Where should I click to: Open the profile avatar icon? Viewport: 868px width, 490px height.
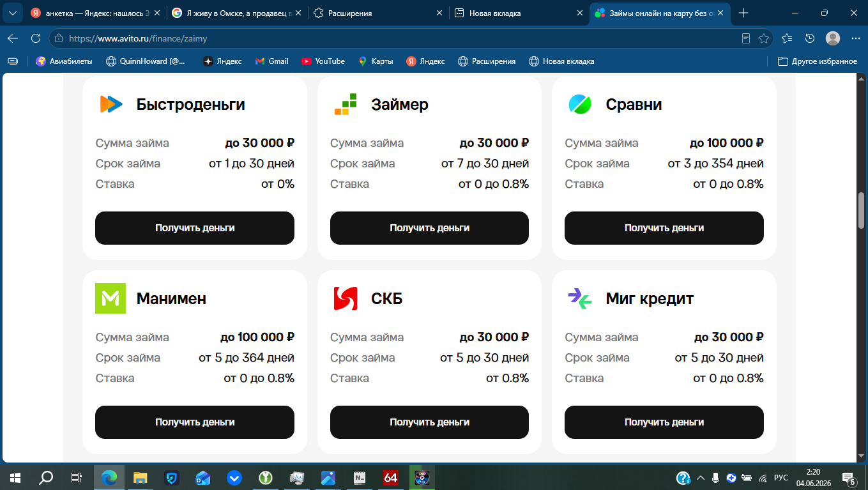pyautogui.click(x=833, y=38)
